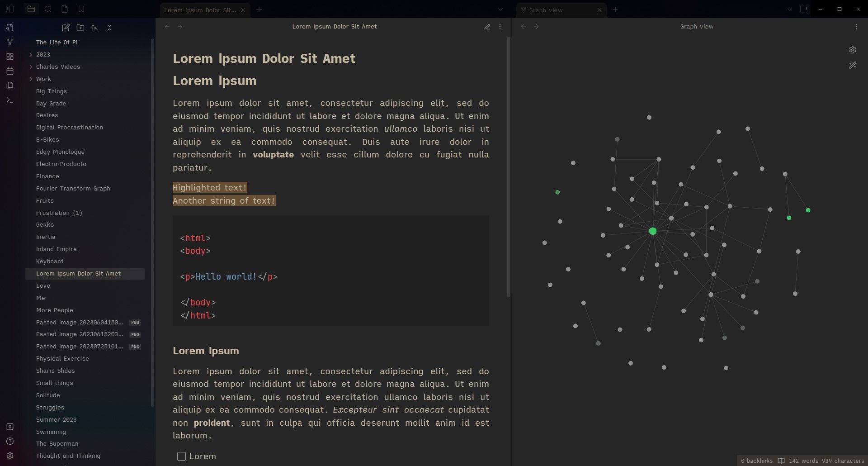
Task: Toggle the left sidebar panel
Action: coord(9,9)
